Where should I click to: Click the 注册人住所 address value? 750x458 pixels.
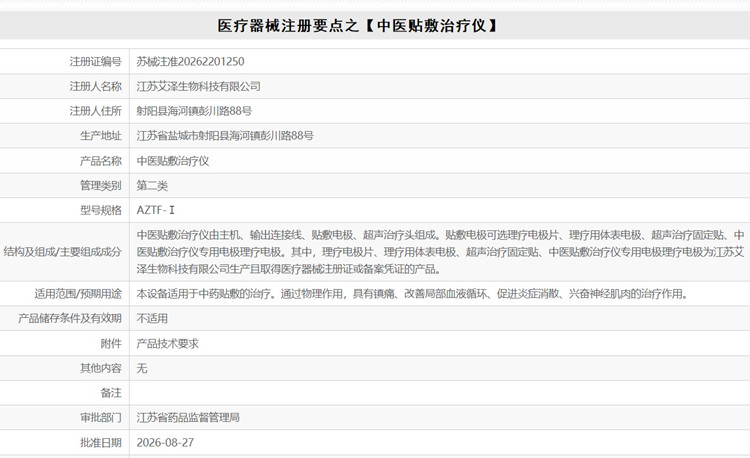click(x=194, y=111)
